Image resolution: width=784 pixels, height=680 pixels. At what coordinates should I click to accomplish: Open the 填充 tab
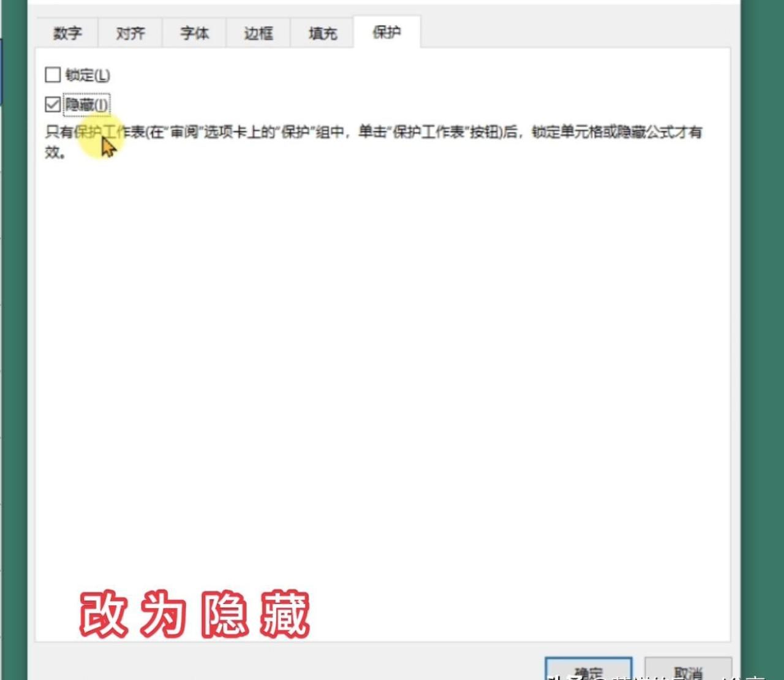[x=322, y=33]
